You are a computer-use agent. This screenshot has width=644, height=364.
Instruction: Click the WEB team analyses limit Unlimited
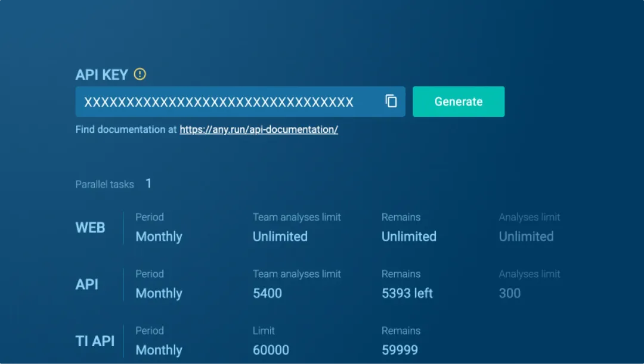pos(280,237)
